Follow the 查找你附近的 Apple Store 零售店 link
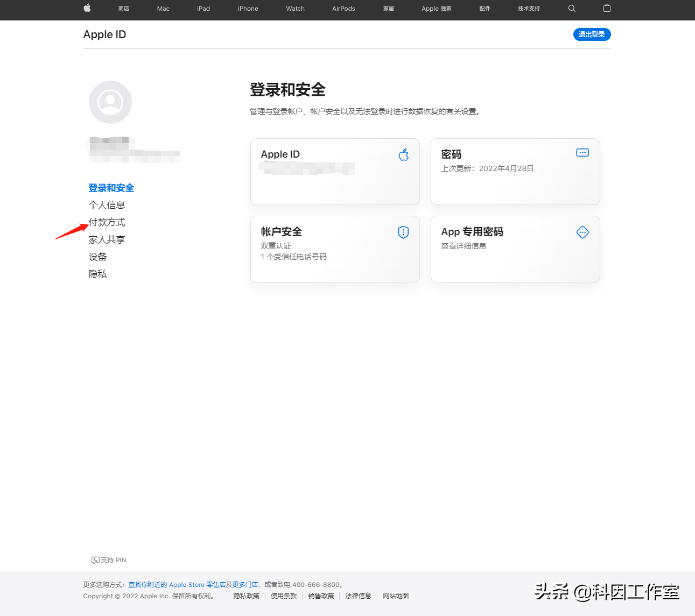This screenshot has height=616, width=695. point(177,585)
